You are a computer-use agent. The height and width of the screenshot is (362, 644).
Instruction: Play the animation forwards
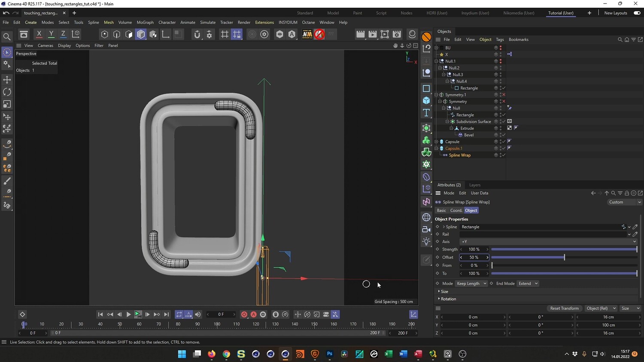[128, 314]
